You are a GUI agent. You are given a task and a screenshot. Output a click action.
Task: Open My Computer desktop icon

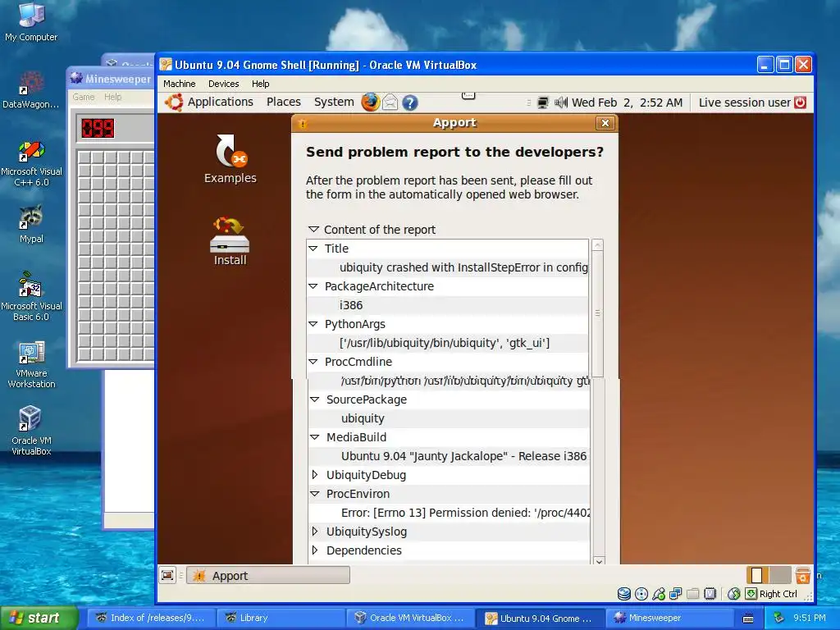(31, 22)
